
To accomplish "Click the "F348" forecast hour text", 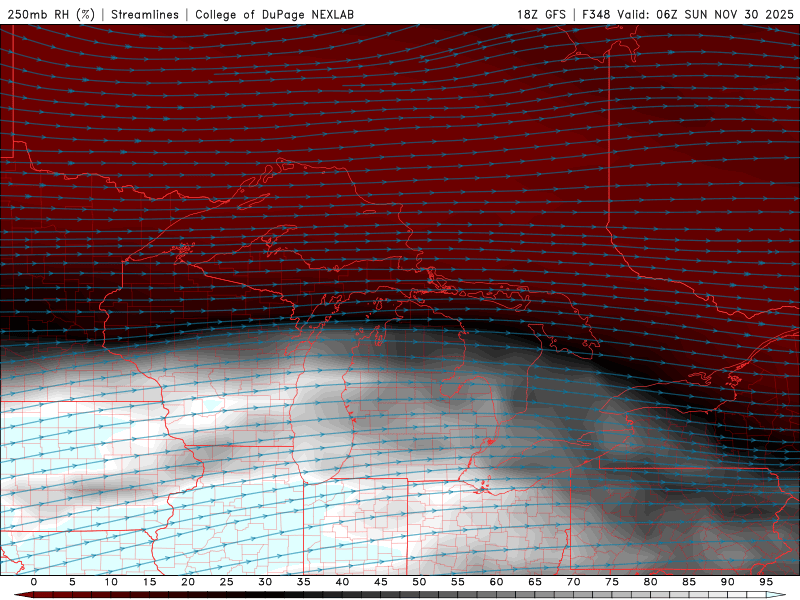I will click(x=596, y=14).
